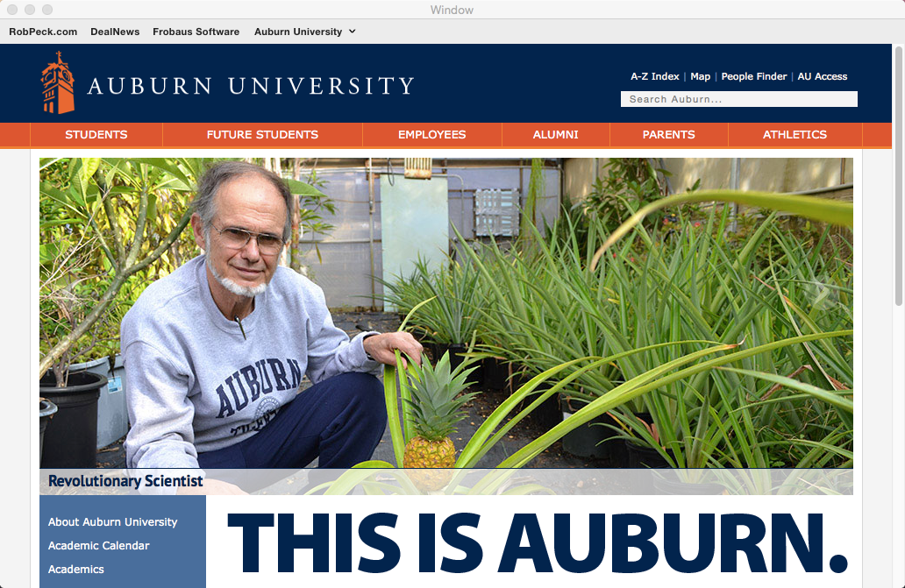Screen dimensions: 905x588
Task: Select the STUDENTS navigation tab
Action: coord(96,135)
